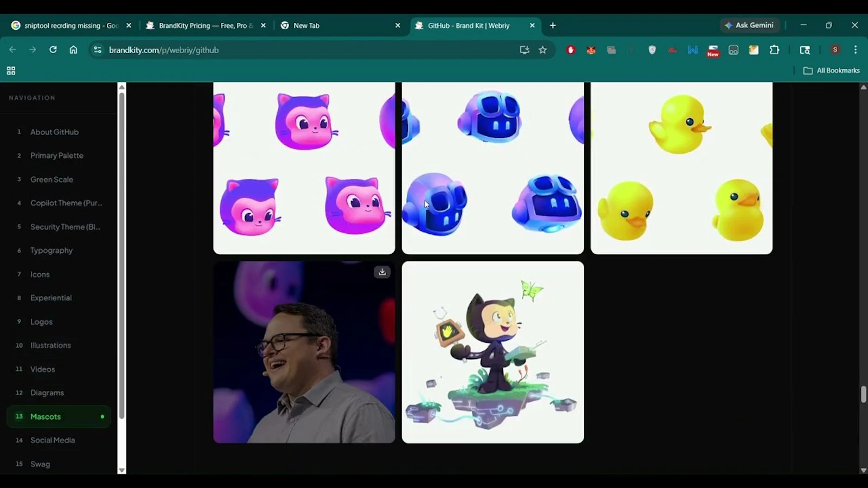
Task: Open All Bookmarks folder
Action: click(831, 70)
